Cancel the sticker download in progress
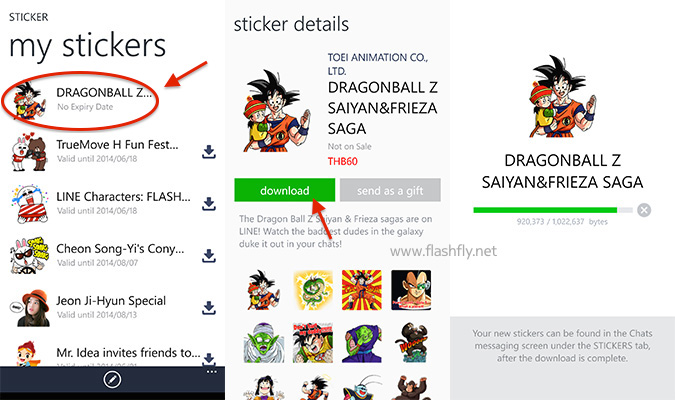The image size is (675, 400). [644, 210]
